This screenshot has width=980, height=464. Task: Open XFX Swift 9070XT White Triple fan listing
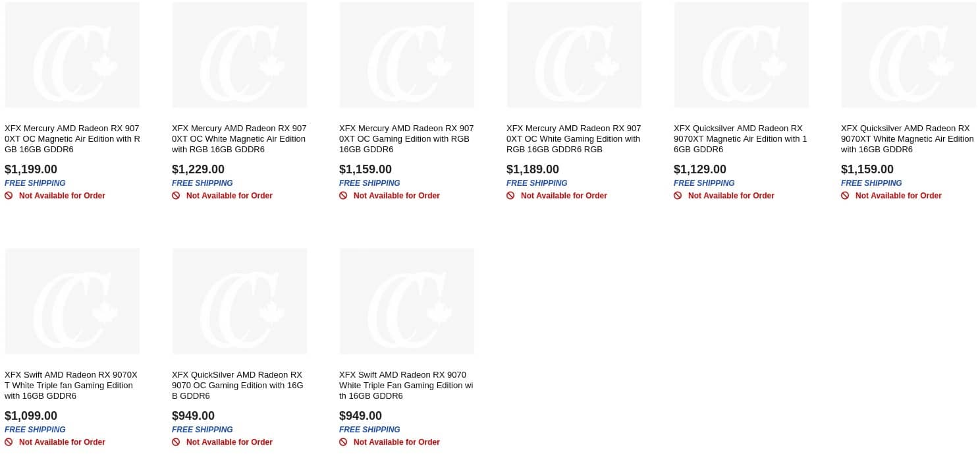71,386
